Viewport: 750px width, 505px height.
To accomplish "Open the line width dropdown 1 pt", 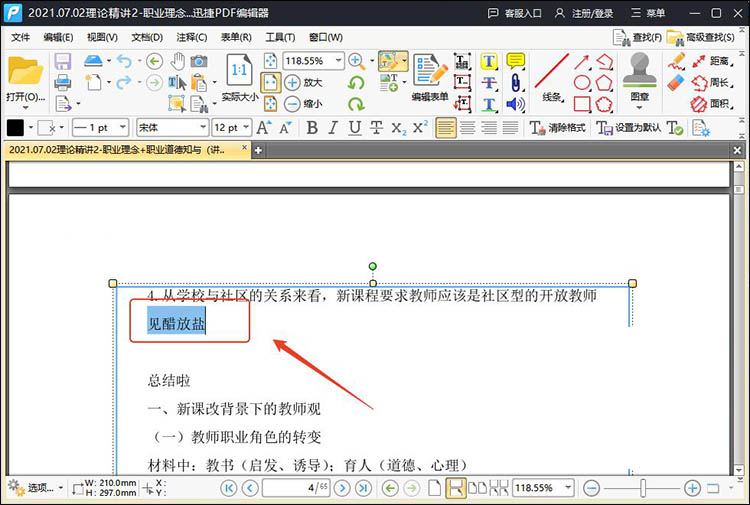I will pos(123,128).
